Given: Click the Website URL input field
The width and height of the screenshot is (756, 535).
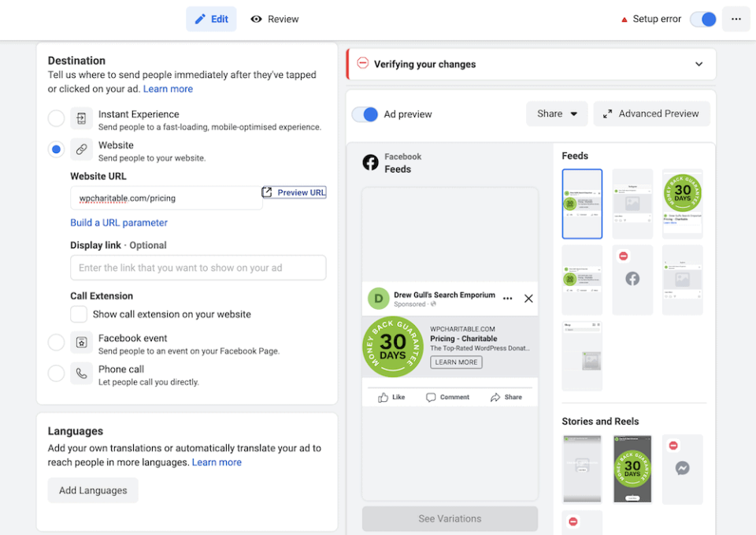Looking at the screenshot, I should coord(166,198).
